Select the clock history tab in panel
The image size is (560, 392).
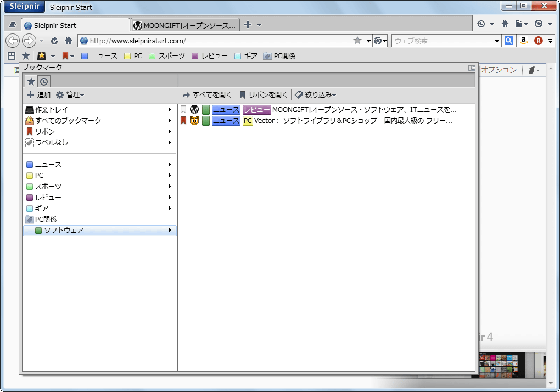click(x=44, y=81)
